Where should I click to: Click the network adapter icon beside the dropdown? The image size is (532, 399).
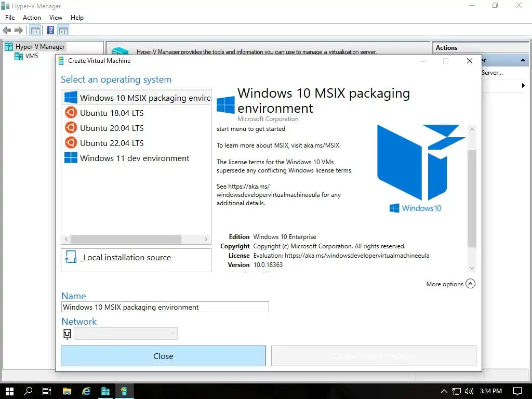(x=67, y=334)
